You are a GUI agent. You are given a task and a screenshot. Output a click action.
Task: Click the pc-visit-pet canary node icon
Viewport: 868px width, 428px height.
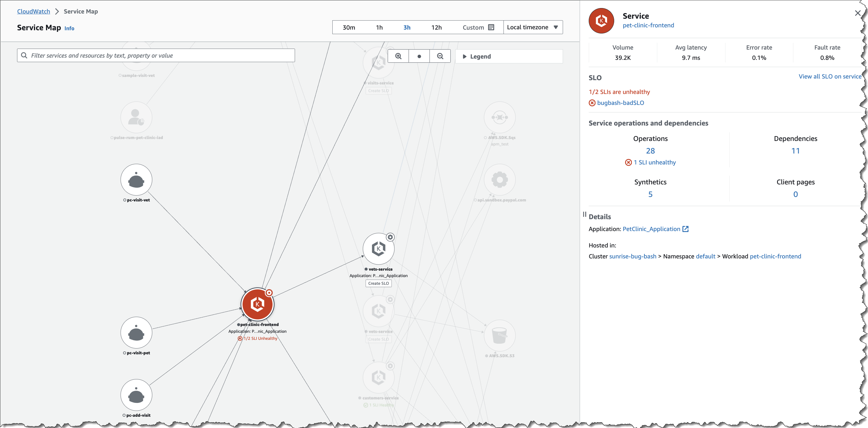(136, 333)
